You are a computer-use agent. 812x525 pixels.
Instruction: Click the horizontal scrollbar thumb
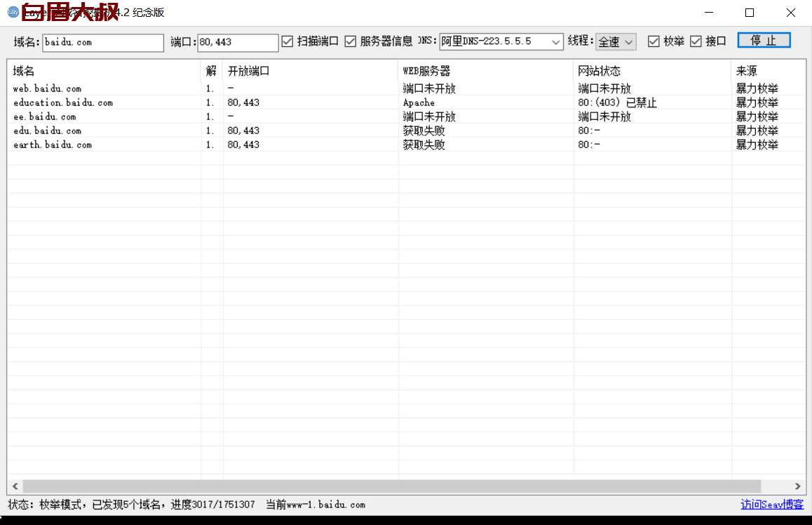tap(392, 486)
